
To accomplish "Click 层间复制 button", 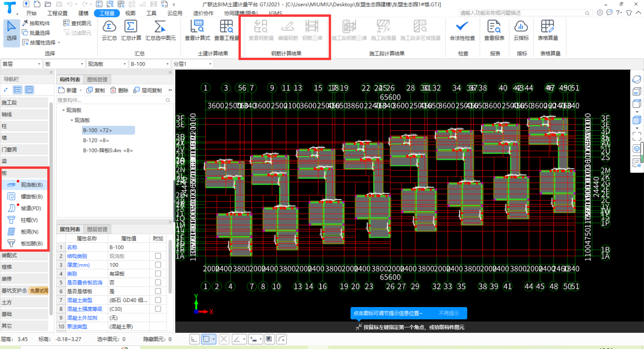I will [x=148, y=90].
